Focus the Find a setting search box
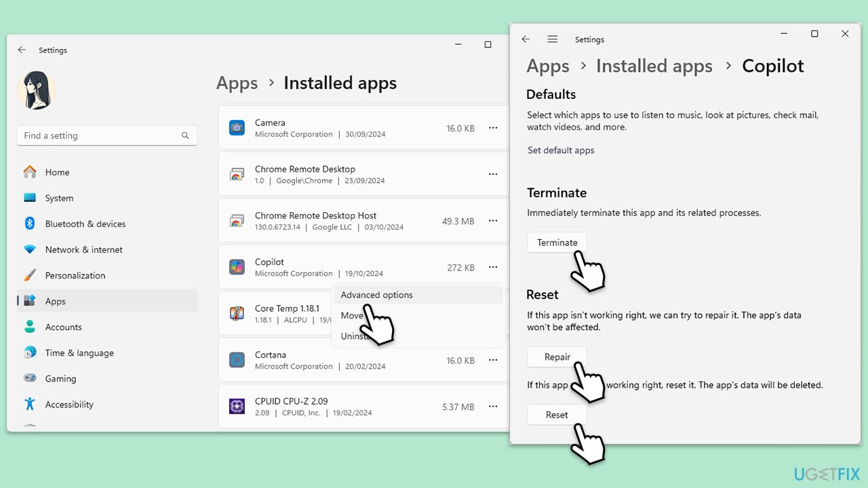868x488 pixels. 107,136
